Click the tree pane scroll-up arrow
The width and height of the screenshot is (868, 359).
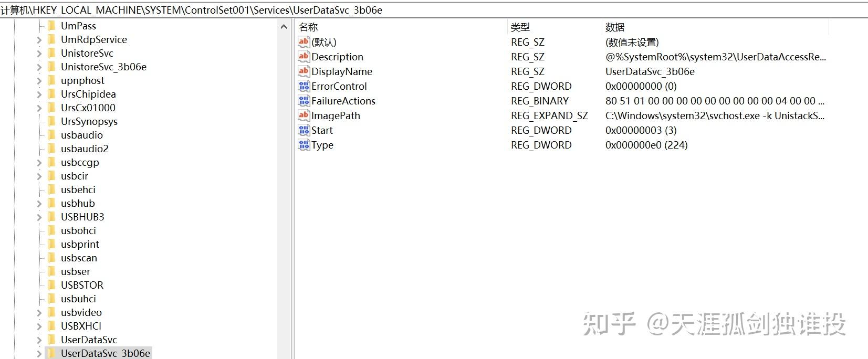click(284, 26)
